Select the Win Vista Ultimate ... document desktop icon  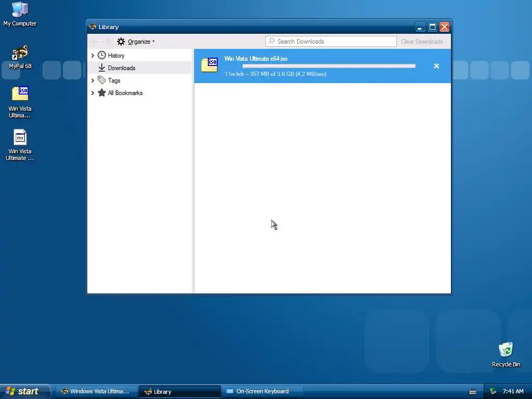(x=20, y=145)
